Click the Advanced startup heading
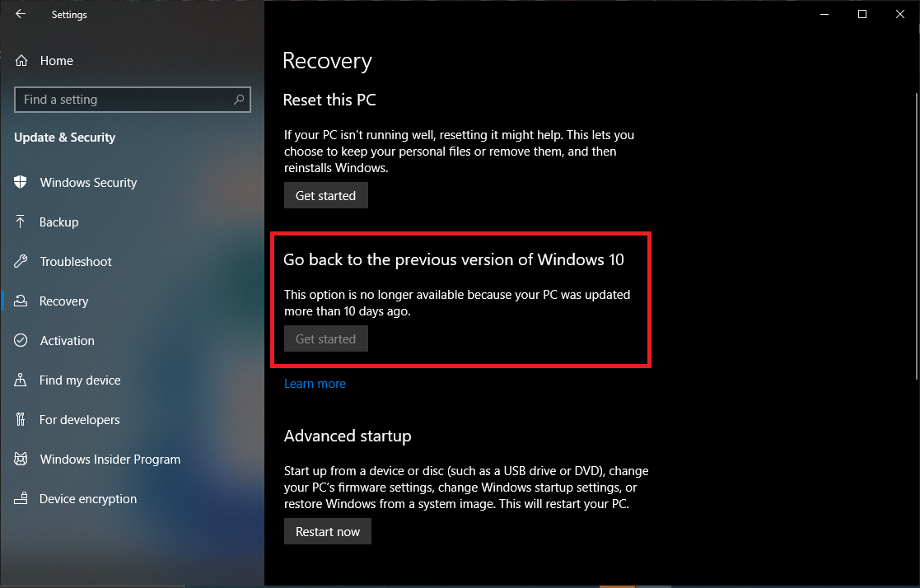 click(348, 436)
